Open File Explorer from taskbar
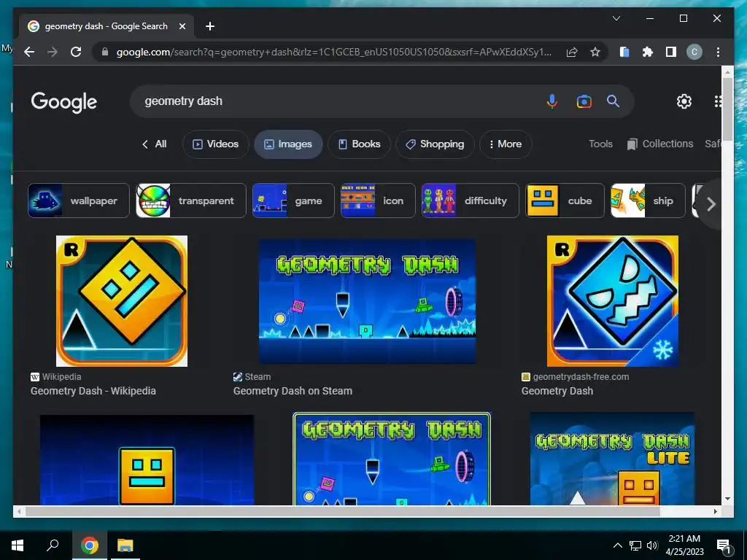The image size is (747, 560). tap(125, 545)
